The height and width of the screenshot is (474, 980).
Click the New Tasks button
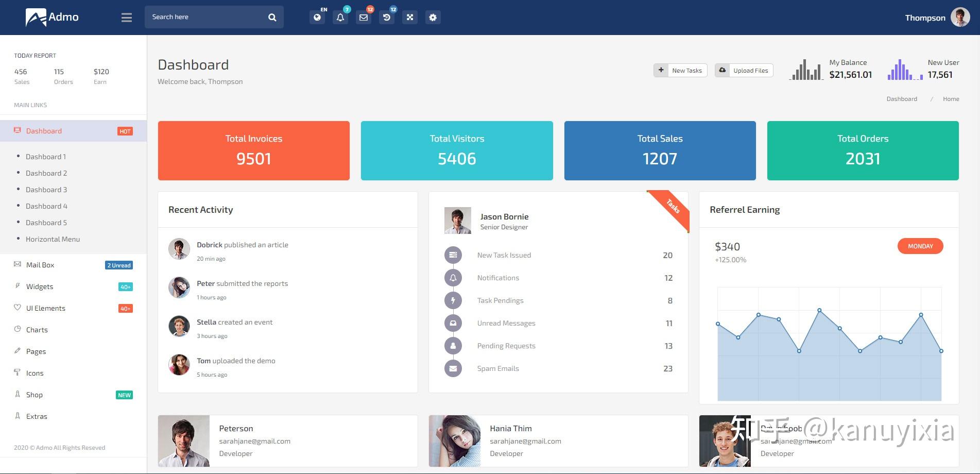pyautogui.click(x=680, y=70)
